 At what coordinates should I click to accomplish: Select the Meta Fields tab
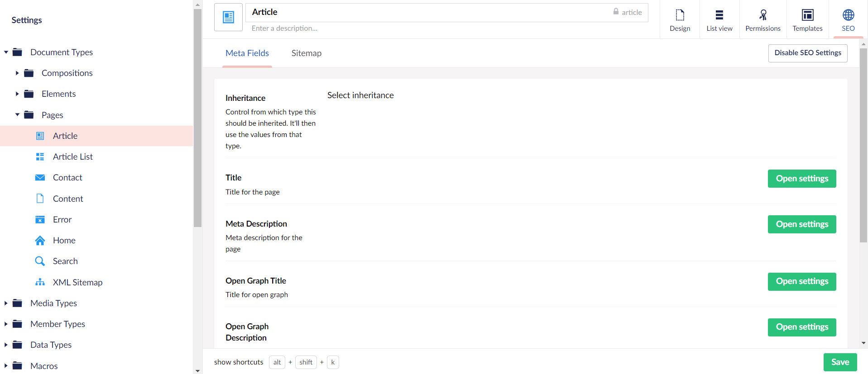pos(247,53)
